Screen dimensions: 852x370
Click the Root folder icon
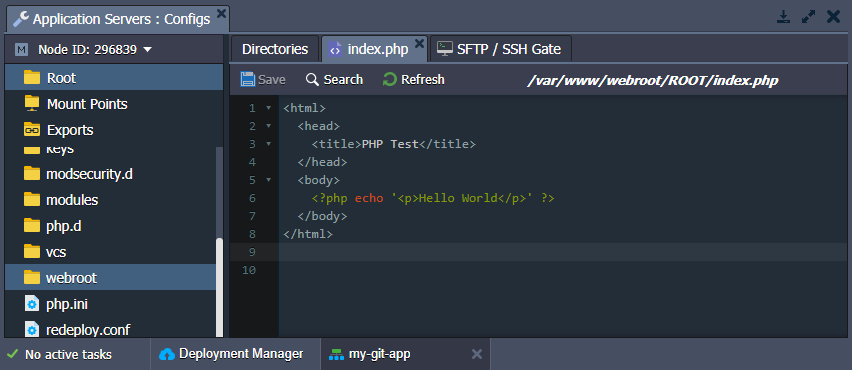point(33,78)
